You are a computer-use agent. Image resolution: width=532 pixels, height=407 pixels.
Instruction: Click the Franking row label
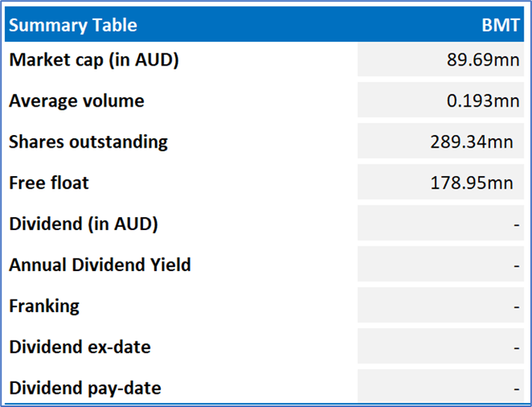tap(44, 306)
